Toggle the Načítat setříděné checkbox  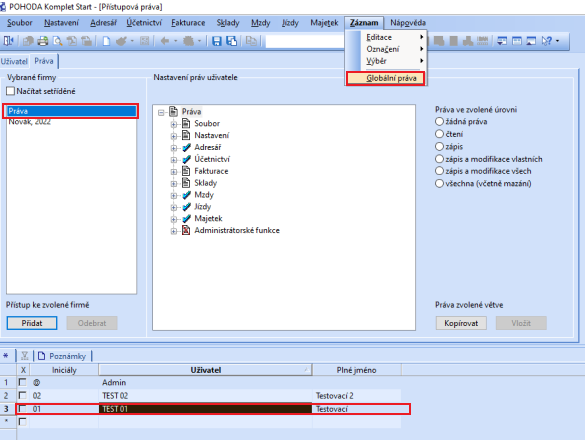10,91
